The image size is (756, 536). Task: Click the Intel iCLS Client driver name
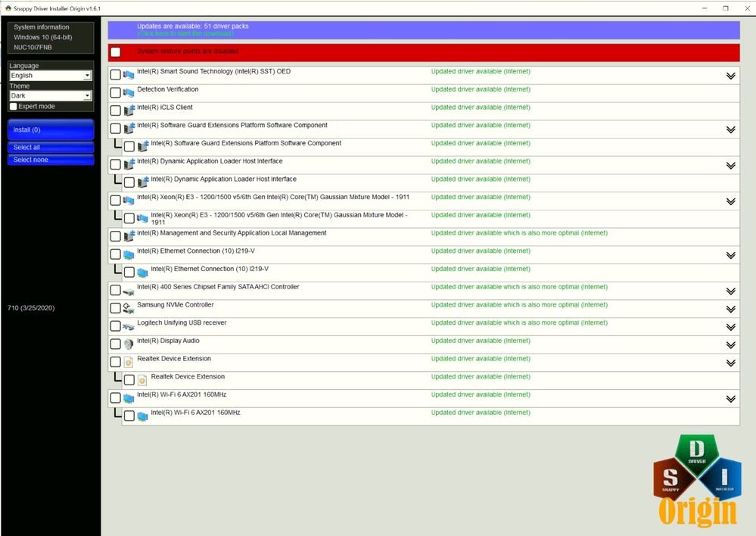[x=165, y=107]
